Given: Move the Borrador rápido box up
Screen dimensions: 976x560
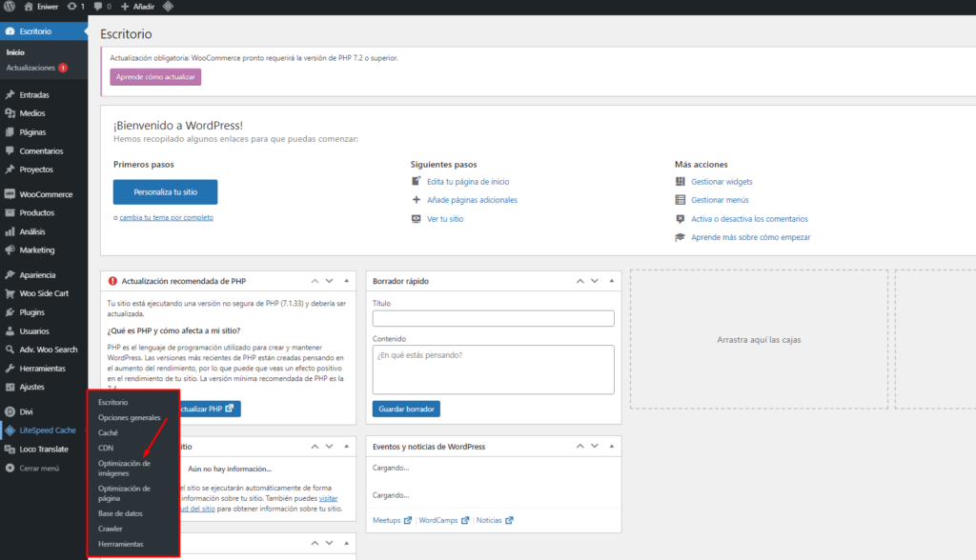Looking at the screenshot, I should click(579, 281).
